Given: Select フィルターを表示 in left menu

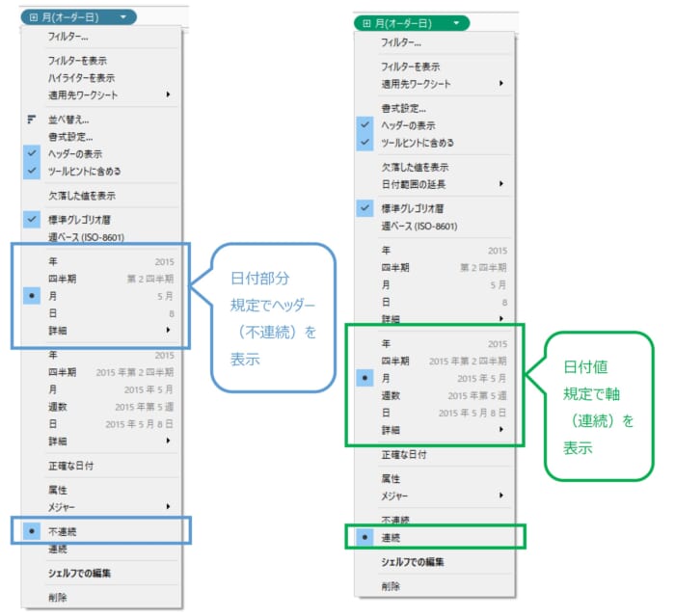Looking at the screenshot, I should (101, 61).
